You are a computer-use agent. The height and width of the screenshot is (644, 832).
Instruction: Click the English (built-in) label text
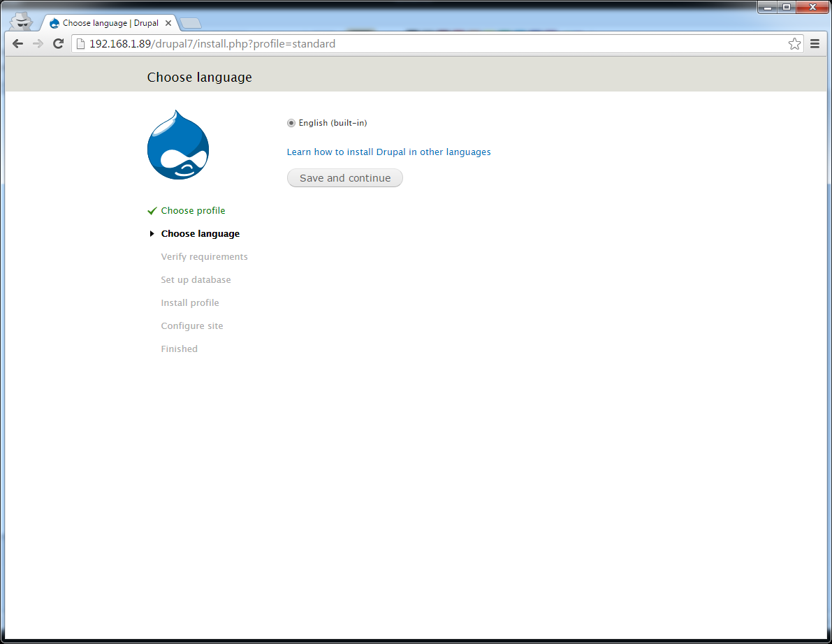333,123
